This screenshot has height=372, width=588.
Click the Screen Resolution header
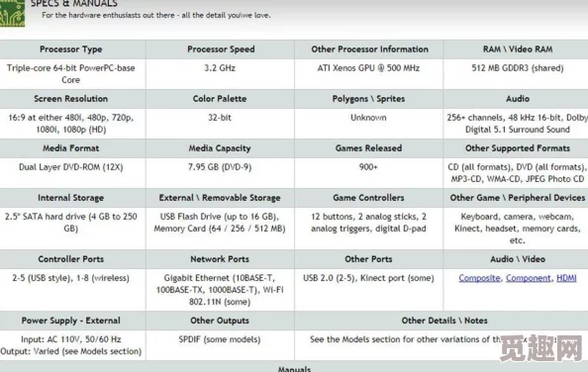point(71,99)
